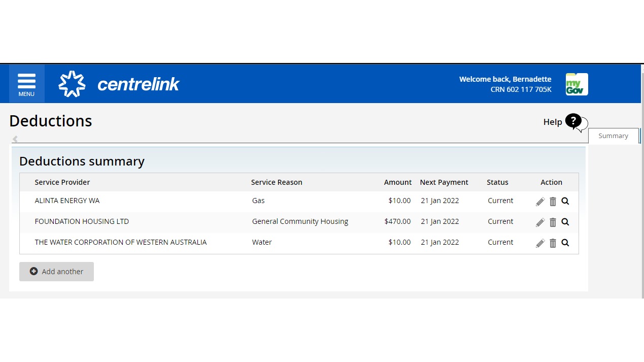
Task: Open the Help speech bubble icon
Action: tap(575, 122)
